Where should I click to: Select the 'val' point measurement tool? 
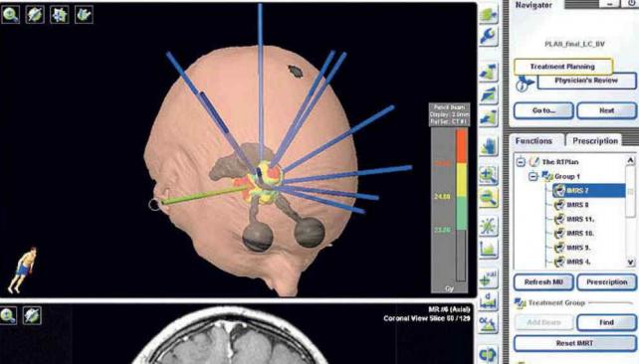click(489, 278)
